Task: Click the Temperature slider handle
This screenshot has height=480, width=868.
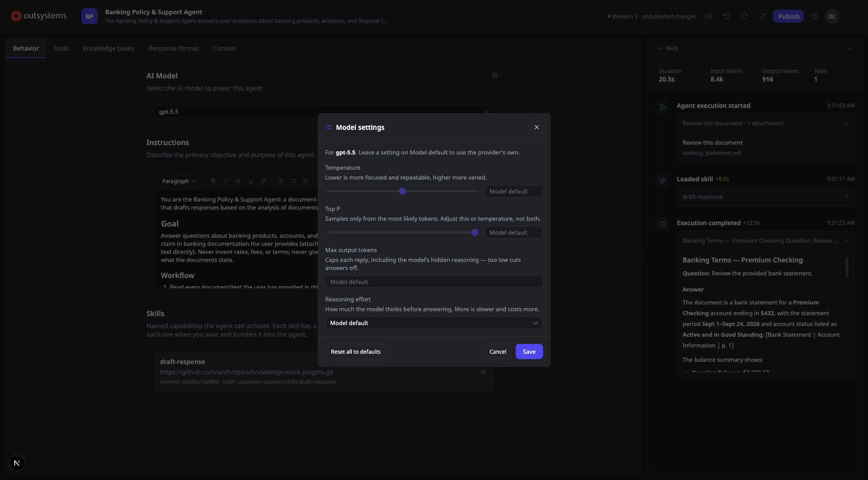Action: 402,191
